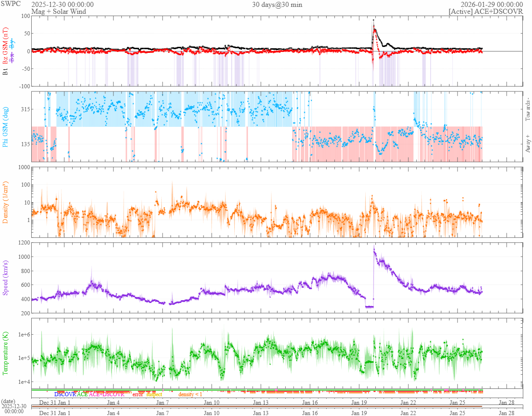Click the Speed (km/s) axis label
Viewport: 532px width, 416px height.
tap(6, 278)
